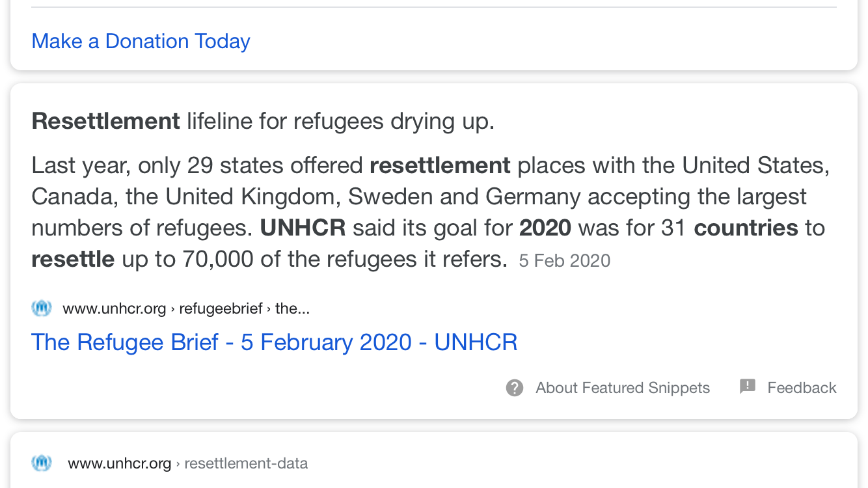This screenshot has width=868, height=488.
Task: Open The Refugee Brief - 5 February 2020 result
Action: pos(274,342)
